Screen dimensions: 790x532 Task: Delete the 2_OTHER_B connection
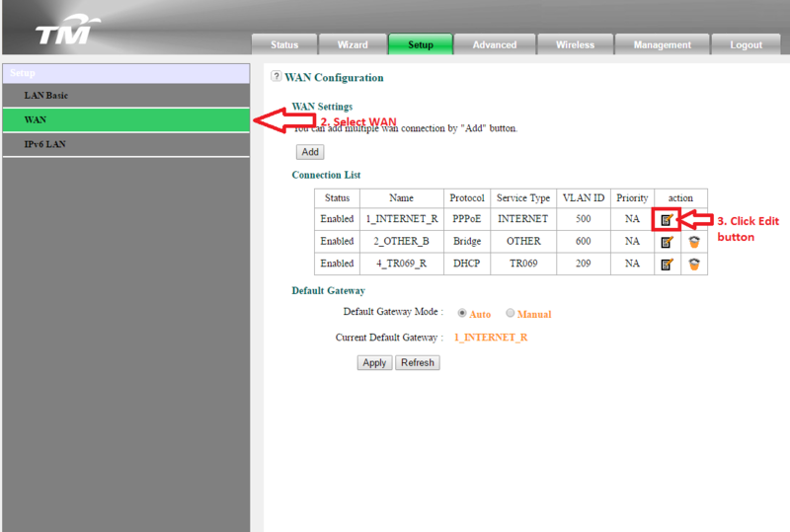tap(694, 242)
